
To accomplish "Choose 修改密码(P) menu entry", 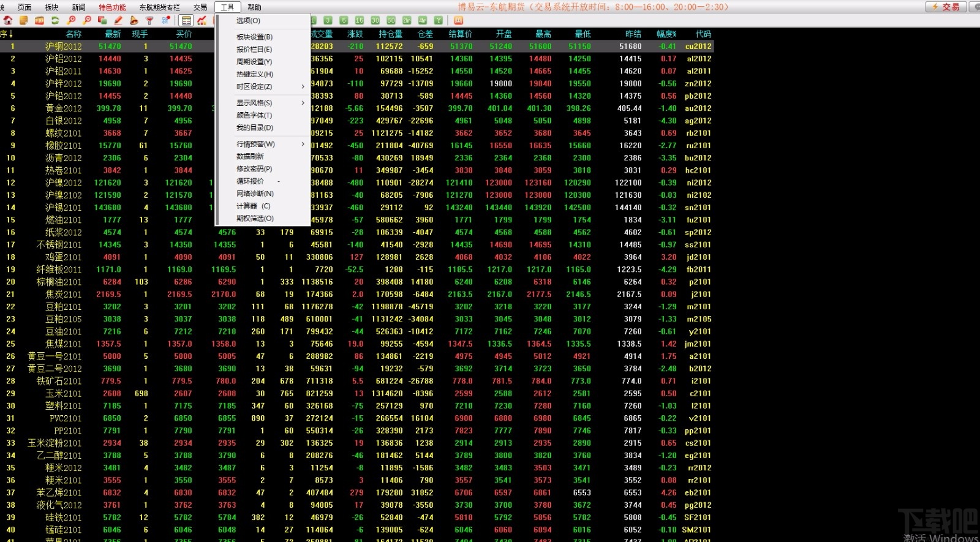I will pyautogui.click(x=263, y=168).
